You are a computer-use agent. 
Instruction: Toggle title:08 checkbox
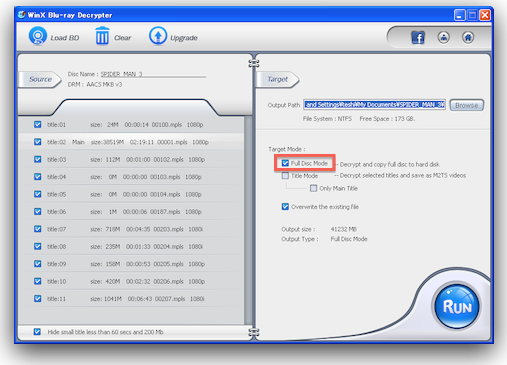tap(38, 246)
